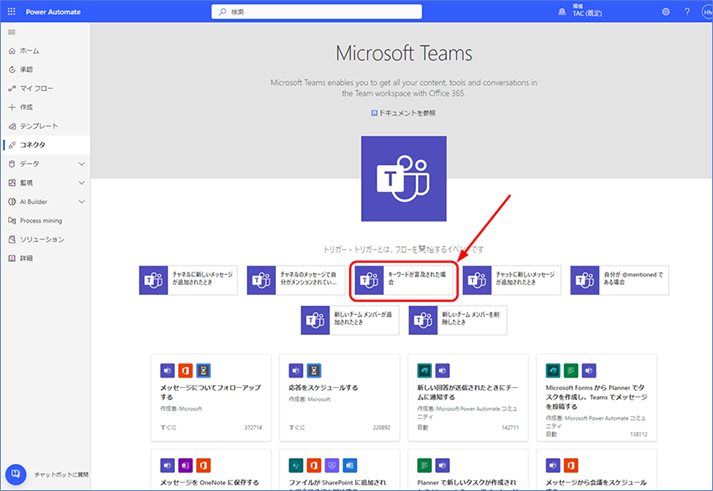Viewport: 713px width, 491px height.
Task: Click Office 365 icon on メッセージから会議をスケジュール card
Action: pyautogui.click(x=571, y=465)
